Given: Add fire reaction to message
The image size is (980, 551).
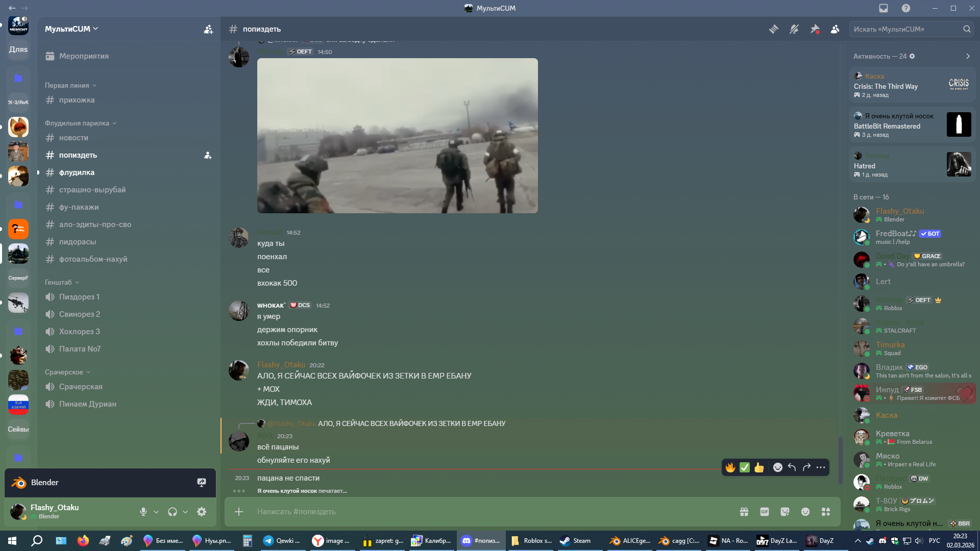Looking at the screenshot, I should (x=730, y=467).
